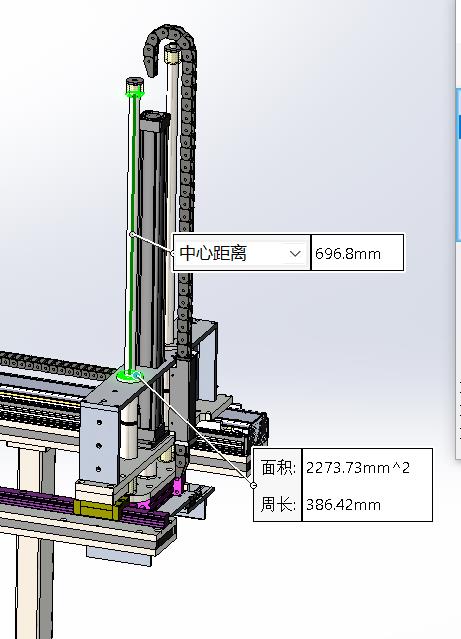Click the green highlighted circular face on the plate
The image size is (461, 639).
pos(128,375)
